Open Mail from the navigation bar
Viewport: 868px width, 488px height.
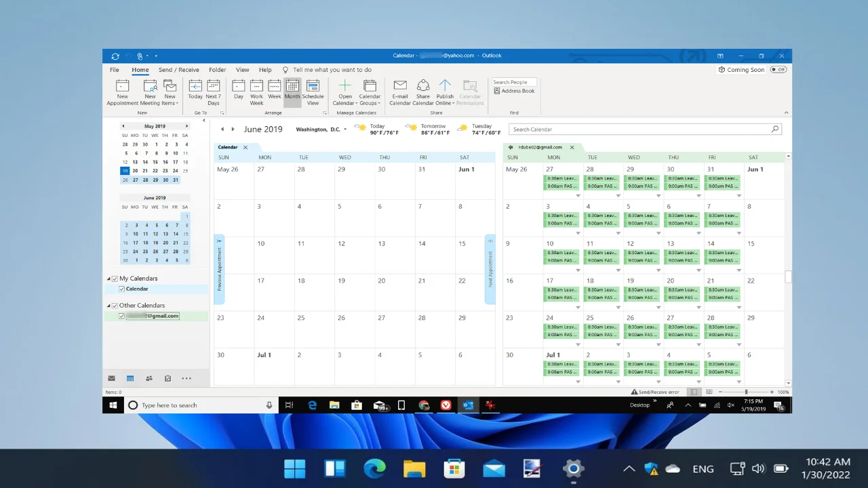(112, 378)
